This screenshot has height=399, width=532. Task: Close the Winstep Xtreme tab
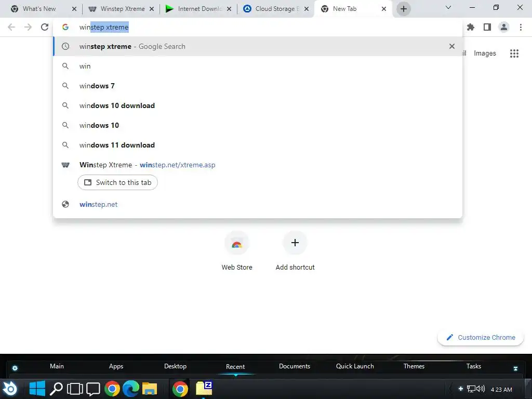[x=152, y=9]
